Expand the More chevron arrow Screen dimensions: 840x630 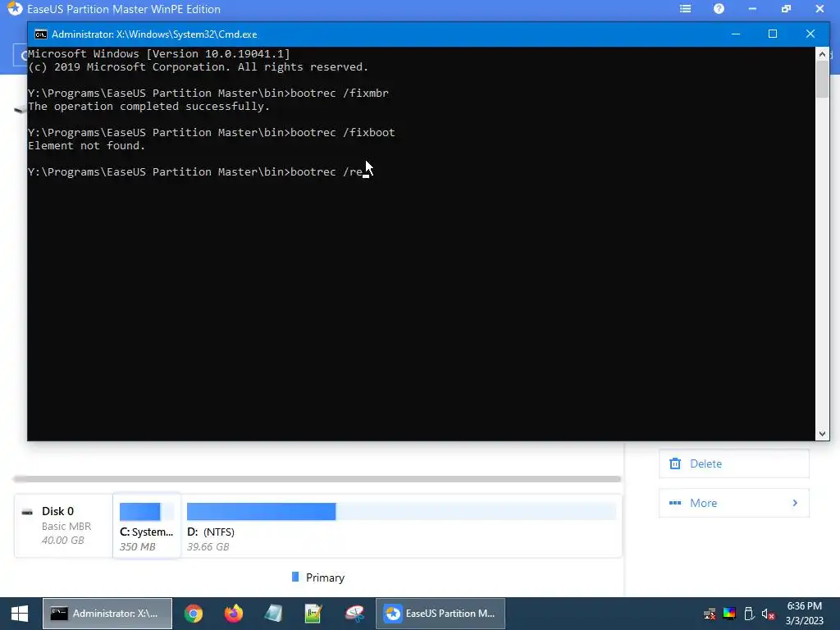[x=795, y=503]
